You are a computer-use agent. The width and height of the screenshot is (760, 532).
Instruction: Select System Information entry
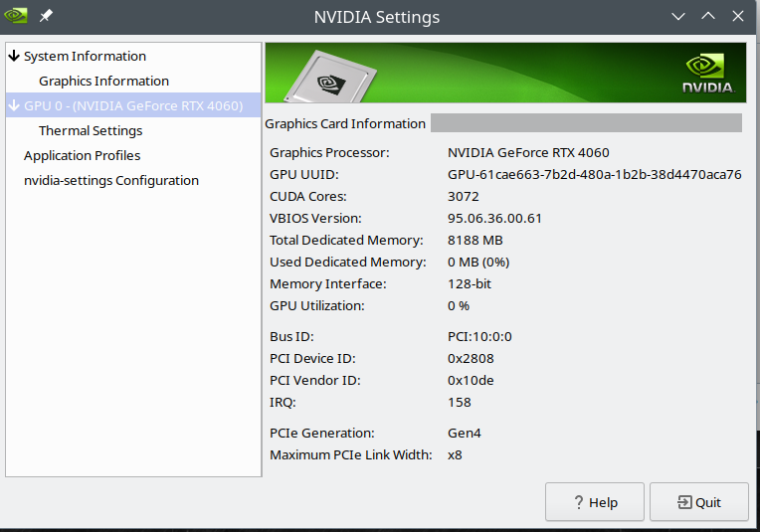pos(85,57)
